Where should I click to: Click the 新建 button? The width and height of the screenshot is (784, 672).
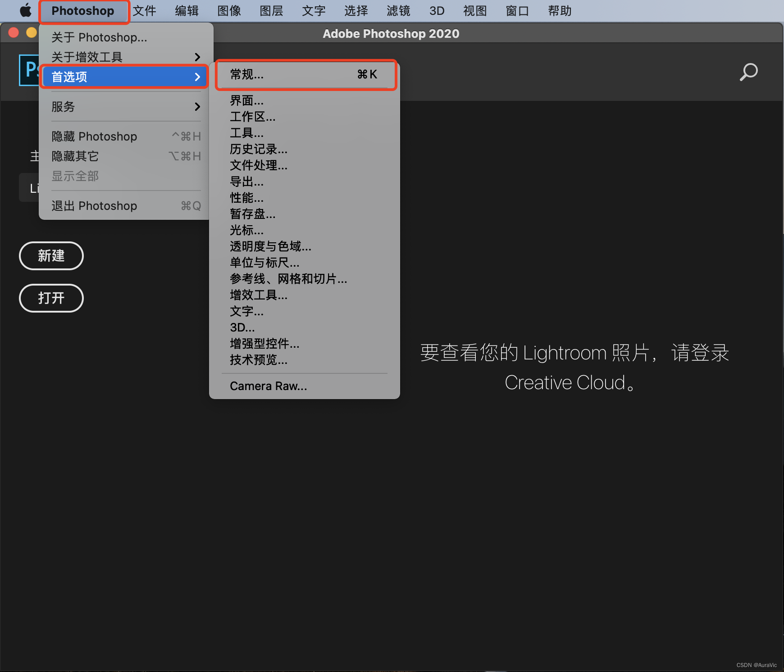pyautogui.click(x=51, y=256)
